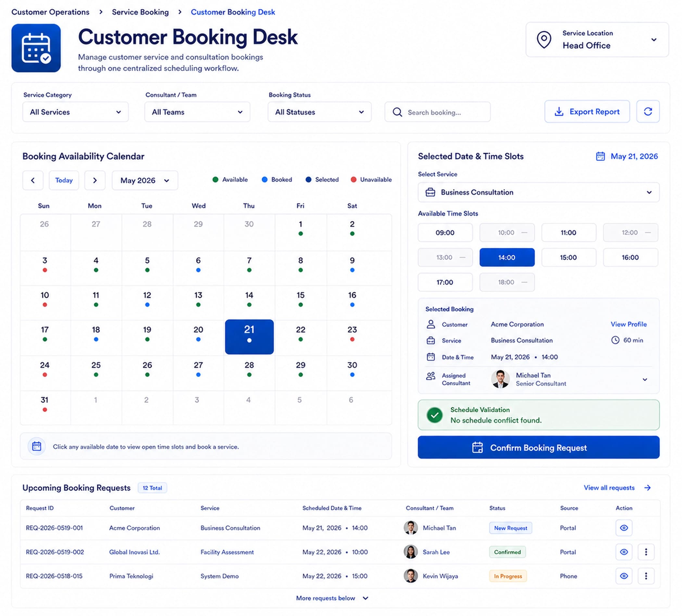This screenshot has height=616, width=682.
Task: Click the 60 min clock icon
Action: coord(615,340)
